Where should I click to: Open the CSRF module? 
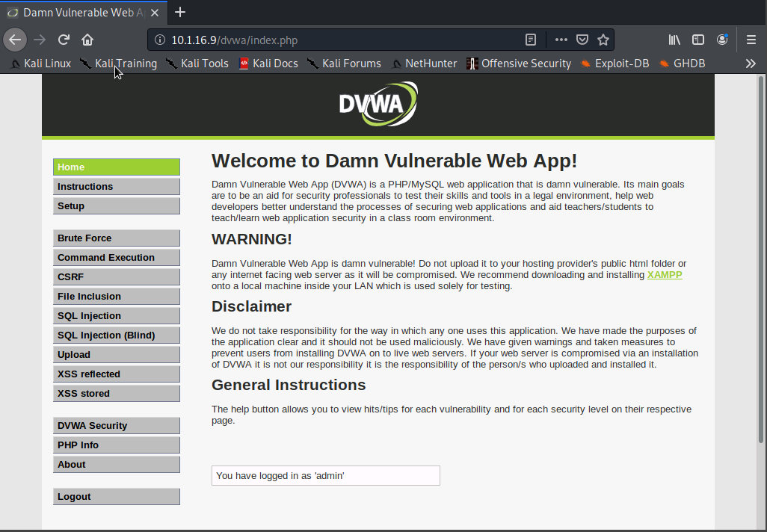pos(117,276)
